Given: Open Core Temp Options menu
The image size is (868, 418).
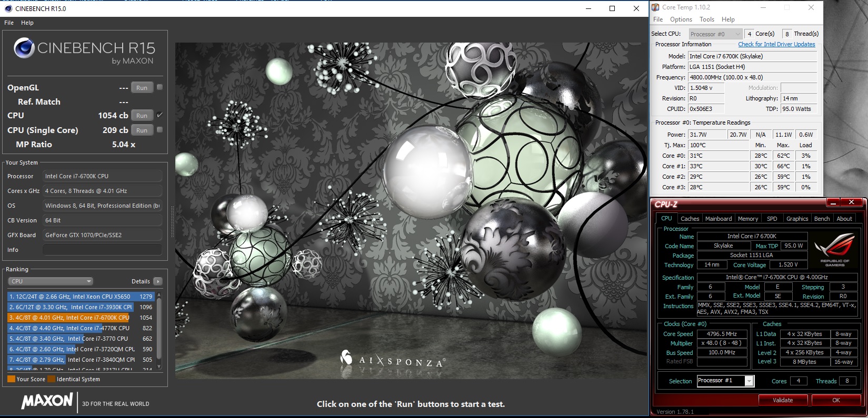Looking at the screenshot, I should [x=681, y=19].
